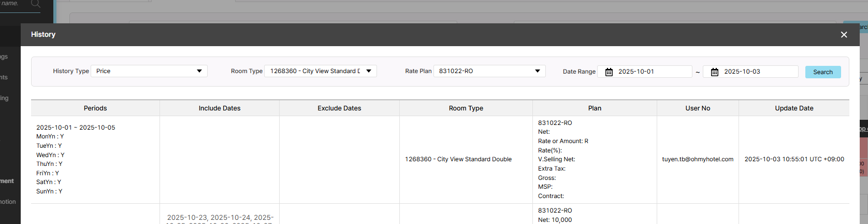Screen dimensions: 868x224
Task: Expand the Room Type dropdown
Action: [x=321, y=71]
